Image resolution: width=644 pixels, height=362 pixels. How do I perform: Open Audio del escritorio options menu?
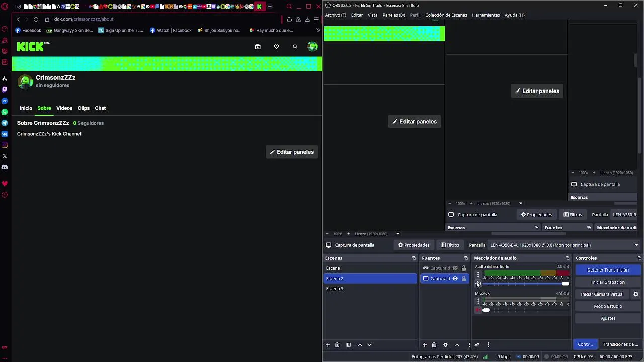pyautogui.click(x=478, y=275)
